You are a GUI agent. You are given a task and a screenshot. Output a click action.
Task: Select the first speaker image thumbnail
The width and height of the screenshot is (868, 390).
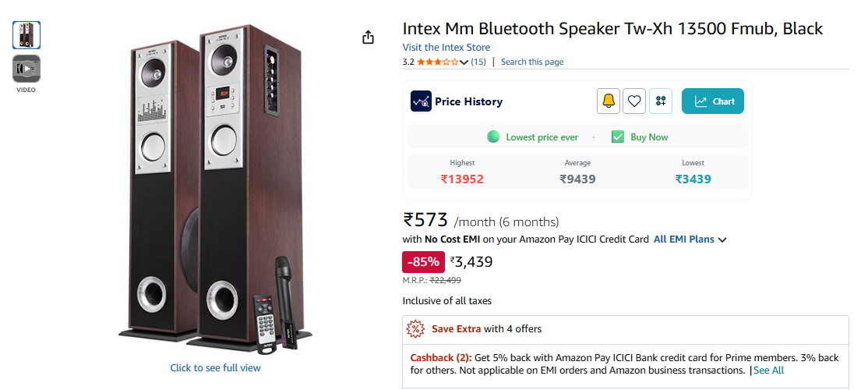[26, 35]
